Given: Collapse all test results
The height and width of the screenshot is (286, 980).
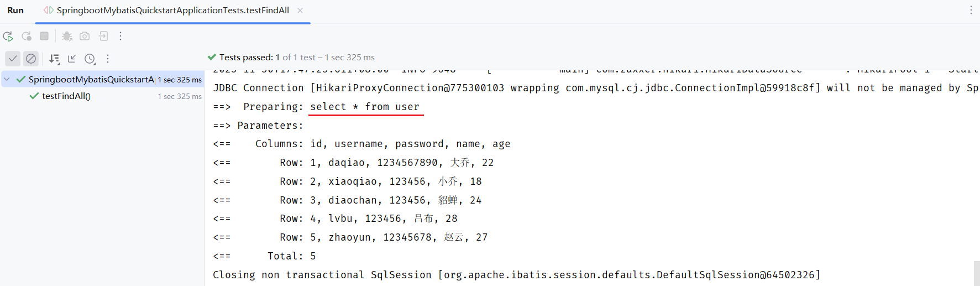Looking at the screenshot, I should [x=72, y=59].
